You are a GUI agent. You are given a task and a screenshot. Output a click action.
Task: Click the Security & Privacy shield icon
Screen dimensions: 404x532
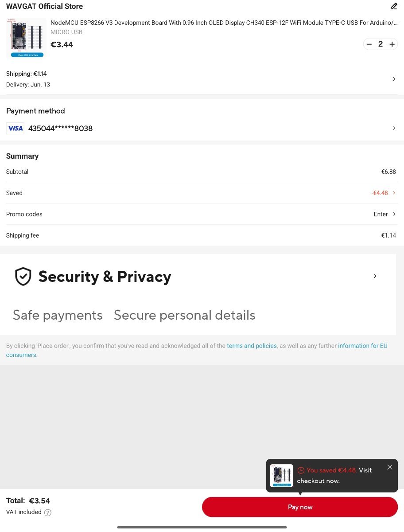(x=23, y=276)
